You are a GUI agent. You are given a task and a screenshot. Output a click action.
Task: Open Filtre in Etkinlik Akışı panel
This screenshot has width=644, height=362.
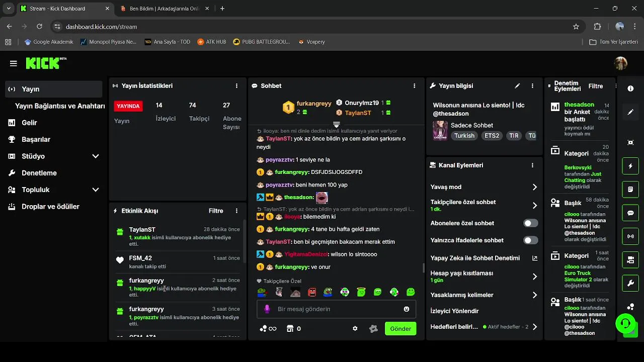pyautogui.click(x=216, y=211)
